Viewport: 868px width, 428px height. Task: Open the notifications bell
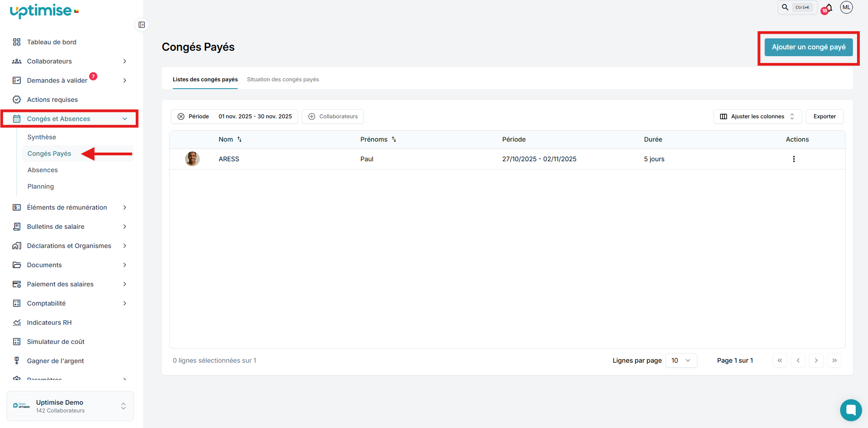[x=829, y=8]
